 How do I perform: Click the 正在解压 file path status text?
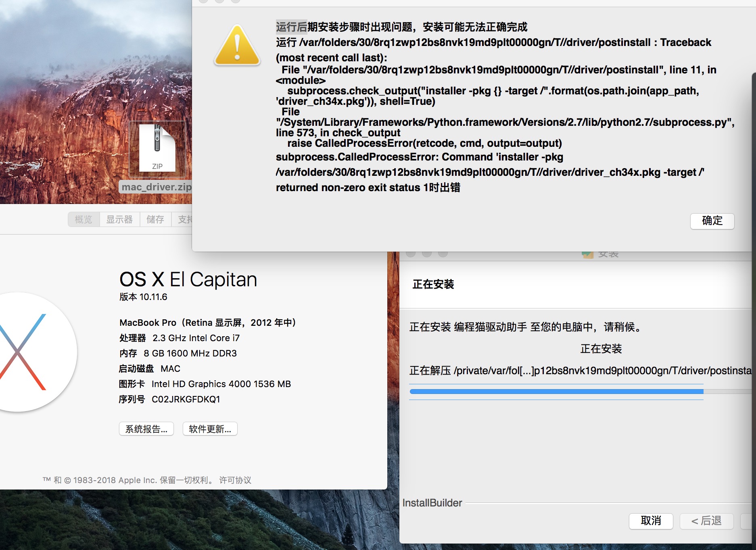[x=581, y=371]
